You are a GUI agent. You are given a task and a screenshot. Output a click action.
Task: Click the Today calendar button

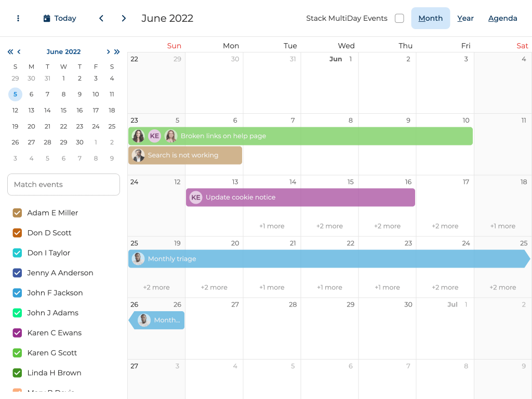tap(60, 18)
